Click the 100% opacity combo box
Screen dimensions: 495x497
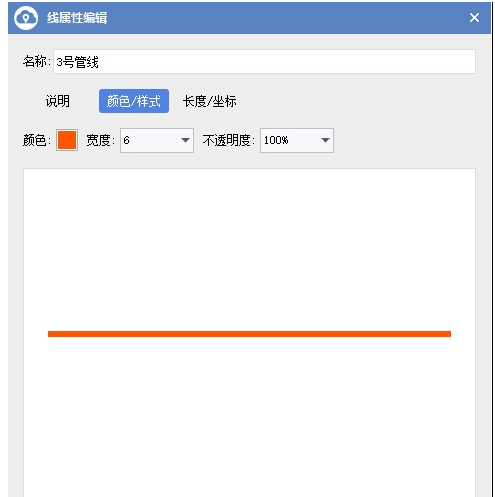pyautogui.click(x=297, y=140)
